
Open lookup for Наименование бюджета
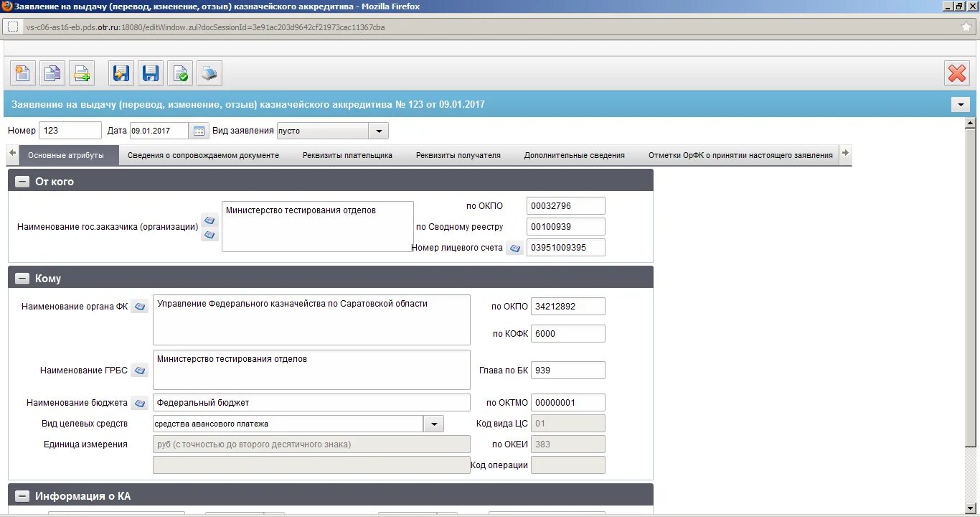point(140,403)
